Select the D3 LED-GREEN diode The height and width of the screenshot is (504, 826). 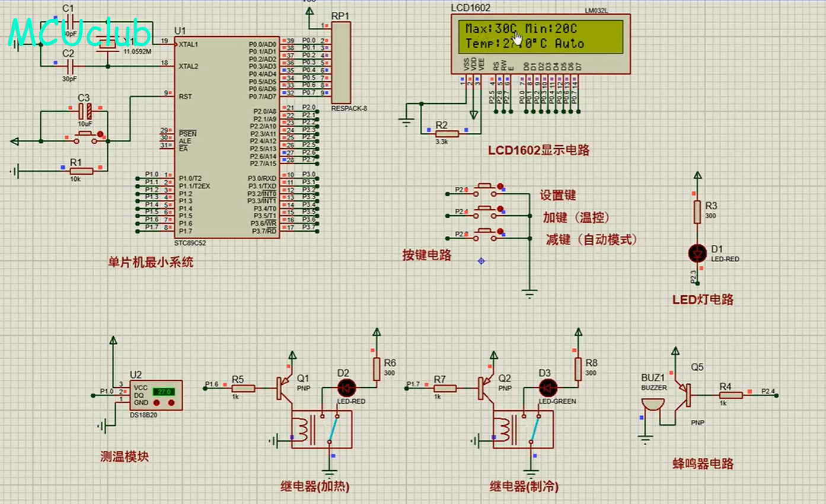point(547,388)
